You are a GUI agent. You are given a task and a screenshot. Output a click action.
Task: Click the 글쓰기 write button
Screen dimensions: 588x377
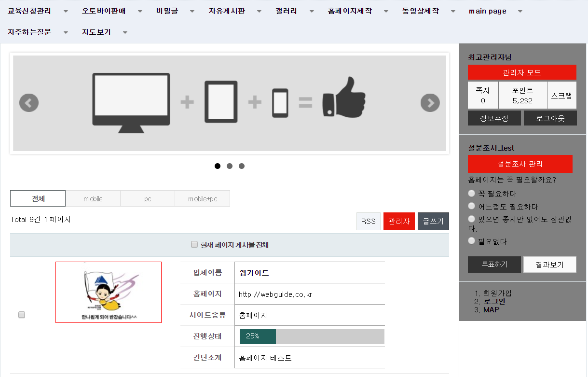[433, 221]
